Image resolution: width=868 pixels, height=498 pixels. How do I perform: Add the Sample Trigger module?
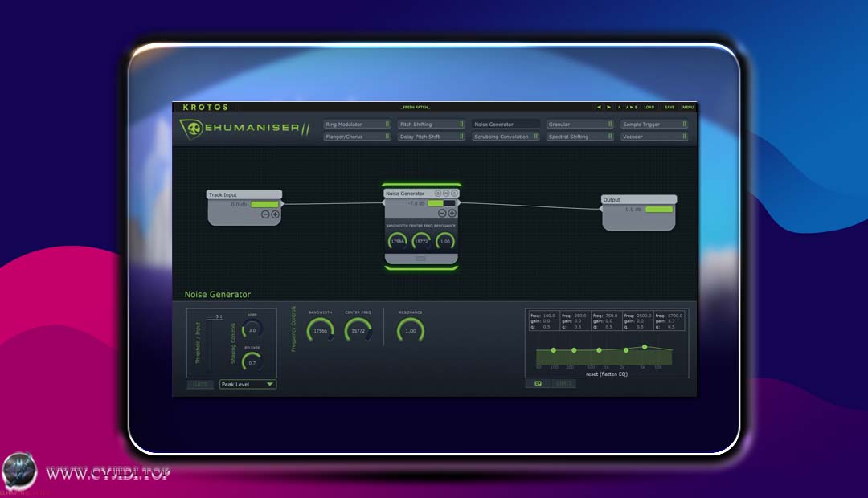[653, 124]
